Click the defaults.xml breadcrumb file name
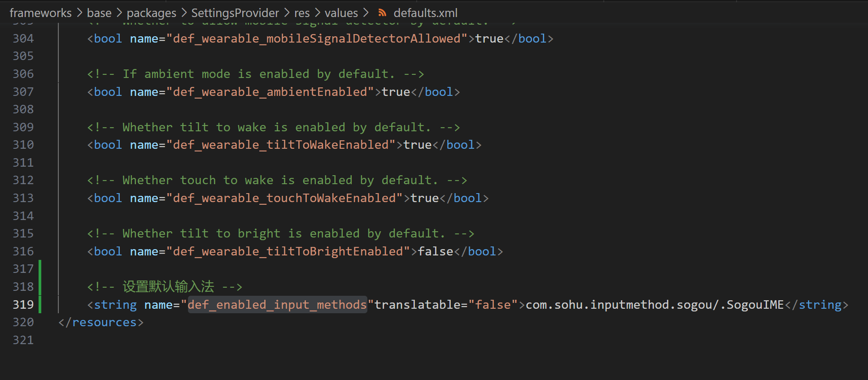The height and width of the screenshot is (380, 868). (425, 13)
